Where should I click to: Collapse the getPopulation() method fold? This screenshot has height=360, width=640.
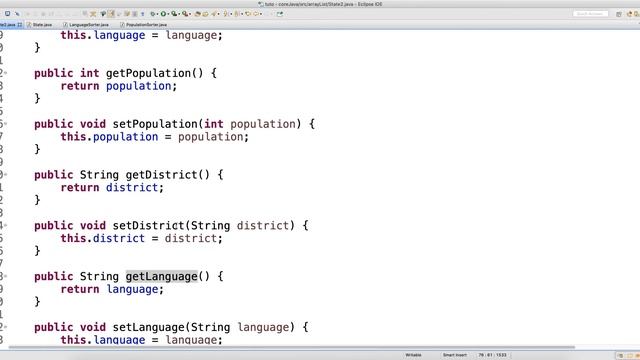tap(5, 73)
